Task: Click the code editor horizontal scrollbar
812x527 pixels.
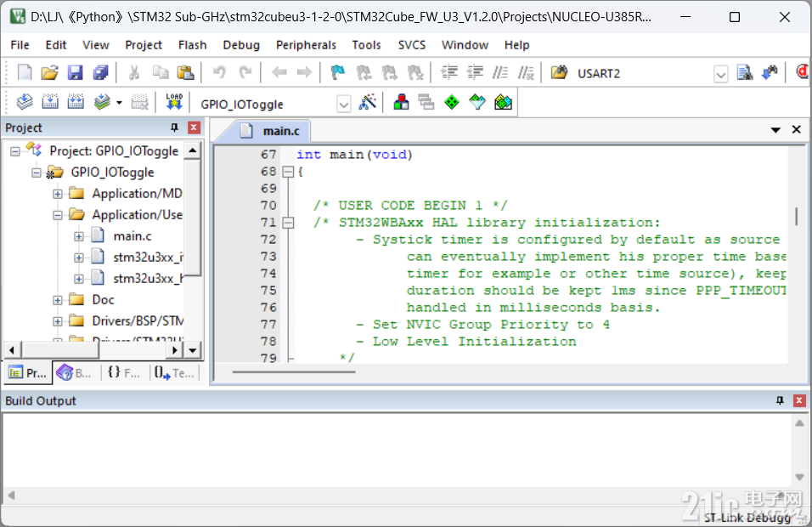Action: (294, 371)
